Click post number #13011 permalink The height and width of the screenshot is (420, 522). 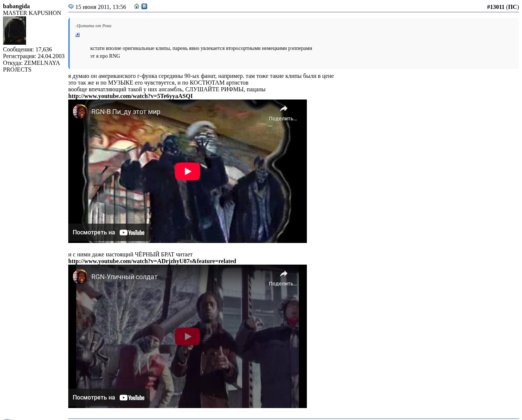click(495, 7)
